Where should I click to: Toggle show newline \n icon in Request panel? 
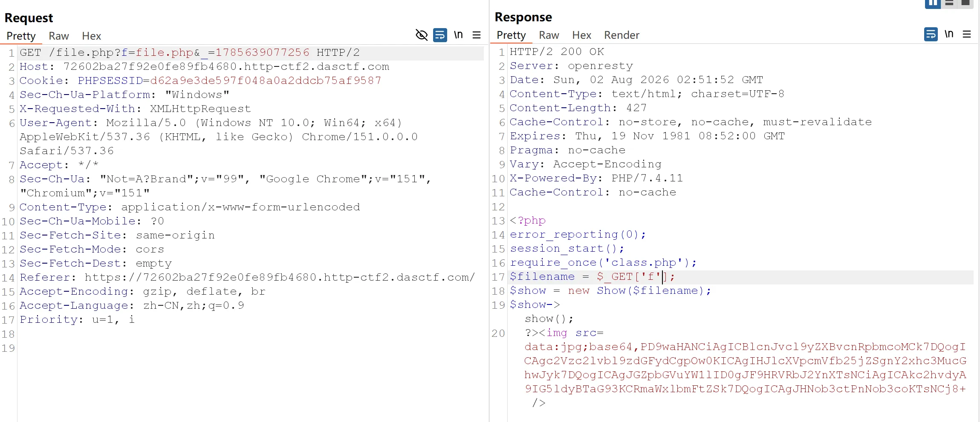[458, 35]
